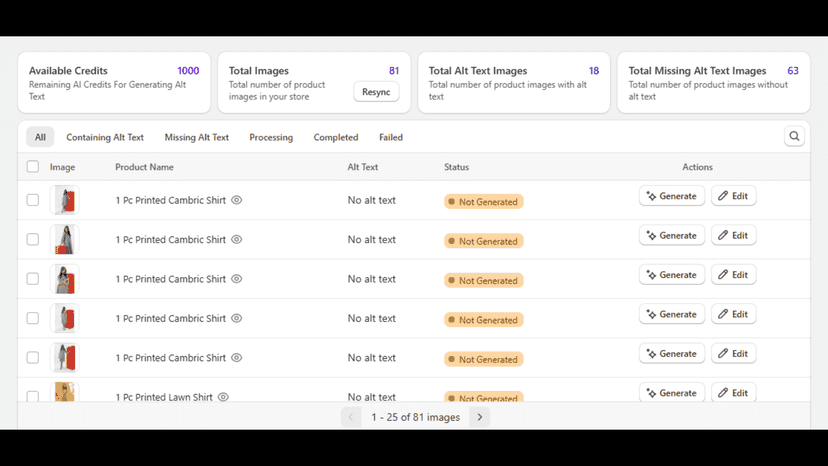Edit alt text in the second row
Screen dimensions: 828x466
[733, 235]
